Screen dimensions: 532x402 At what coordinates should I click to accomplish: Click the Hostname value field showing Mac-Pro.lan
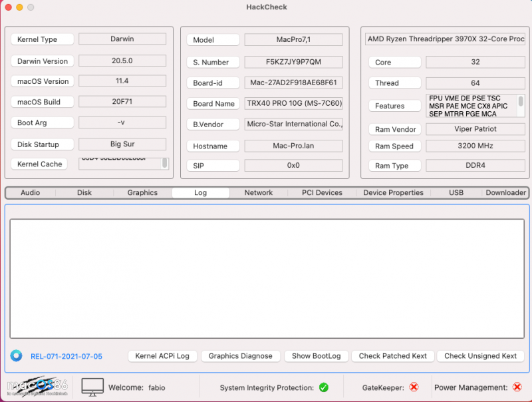(293, 146)
